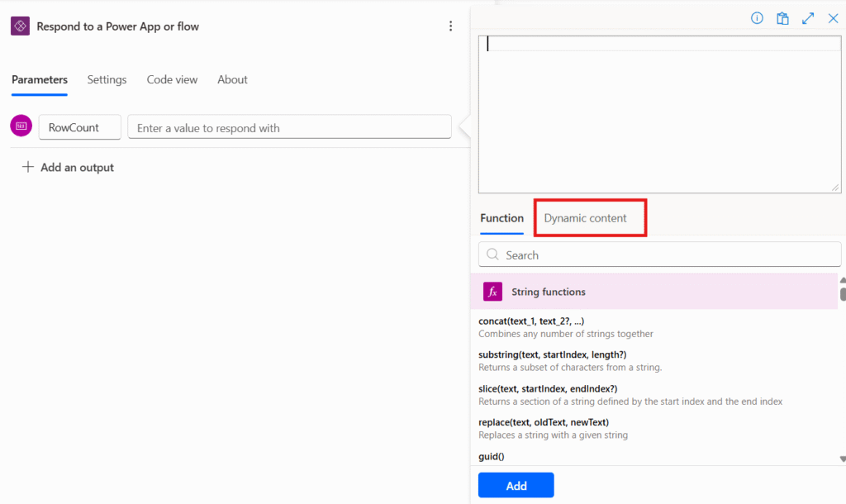The image size is (846, 504).
Task: Click the paste from clipboard icon
Action: [x=782, y=17]
